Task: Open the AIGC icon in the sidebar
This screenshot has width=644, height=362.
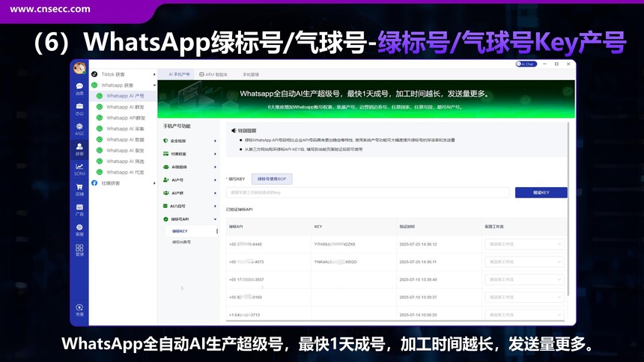Action: point(79,129)
